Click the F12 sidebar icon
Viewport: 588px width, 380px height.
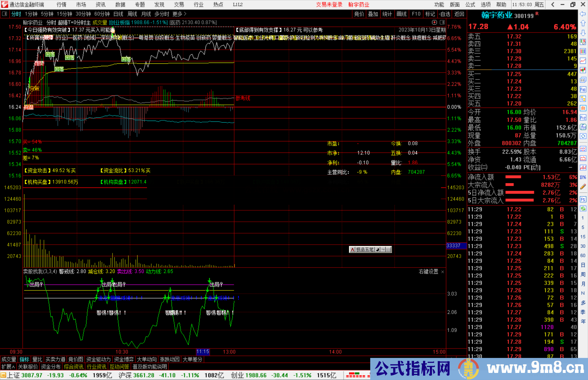583,118
